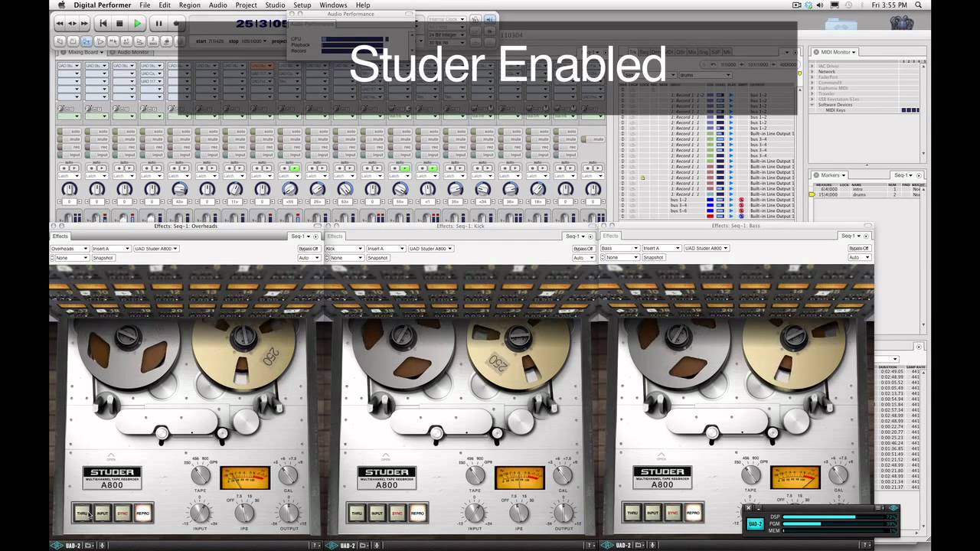980x551 pixels.
Task: Click the OPEN arrow on Kick Studer
Action: 386,457
